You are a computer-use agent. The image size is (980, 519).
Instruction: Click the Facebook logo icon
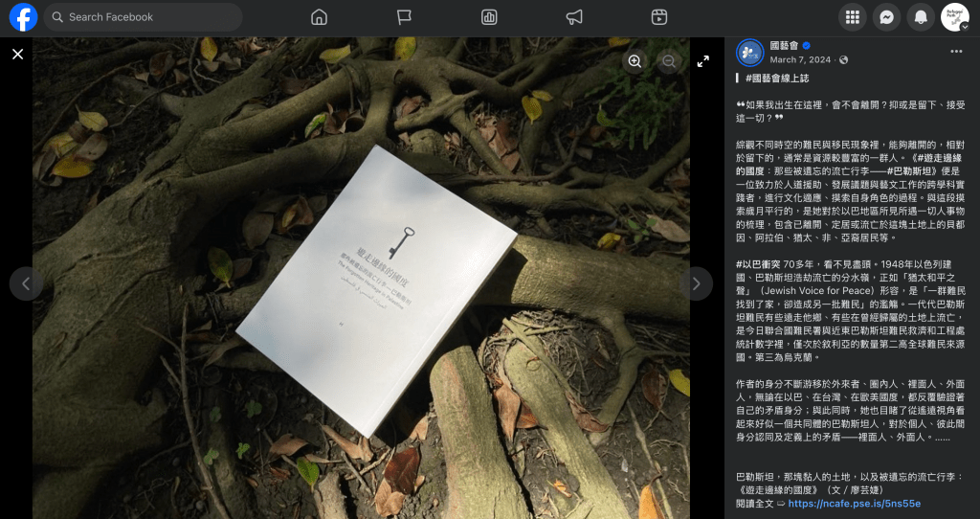pos(23,17)
